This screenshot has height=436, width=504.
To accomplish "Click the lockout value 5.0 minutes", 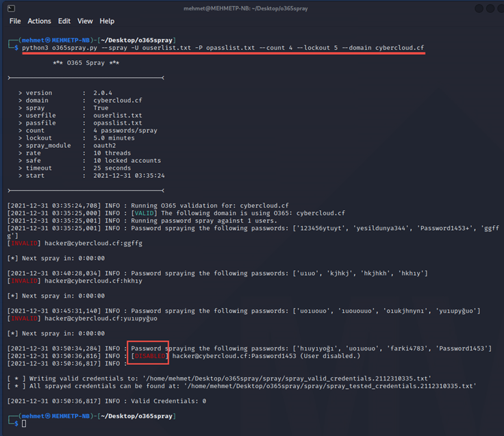I will [x=114, y=138].
